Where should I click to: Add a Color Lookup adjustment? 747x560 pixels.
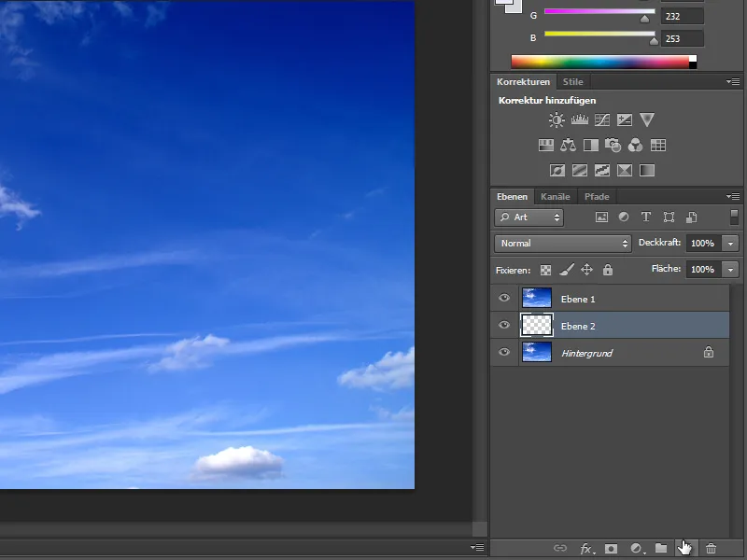pos(658,146)
